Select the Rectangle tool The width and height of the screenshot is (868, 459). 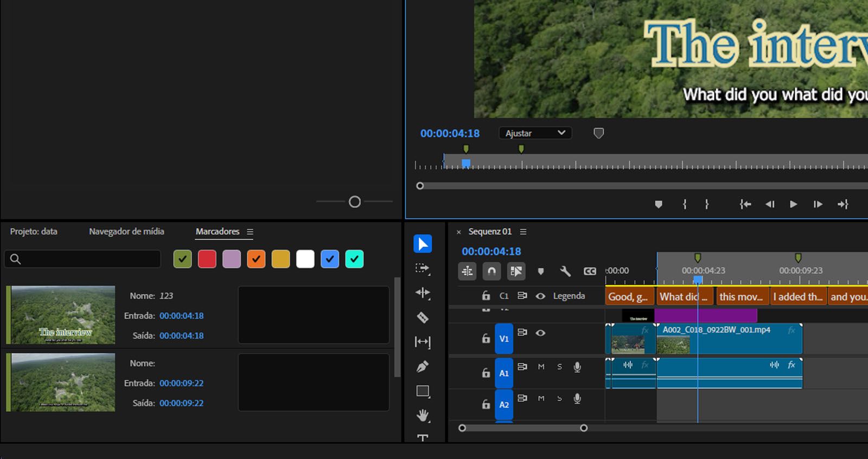coord(423,391)
